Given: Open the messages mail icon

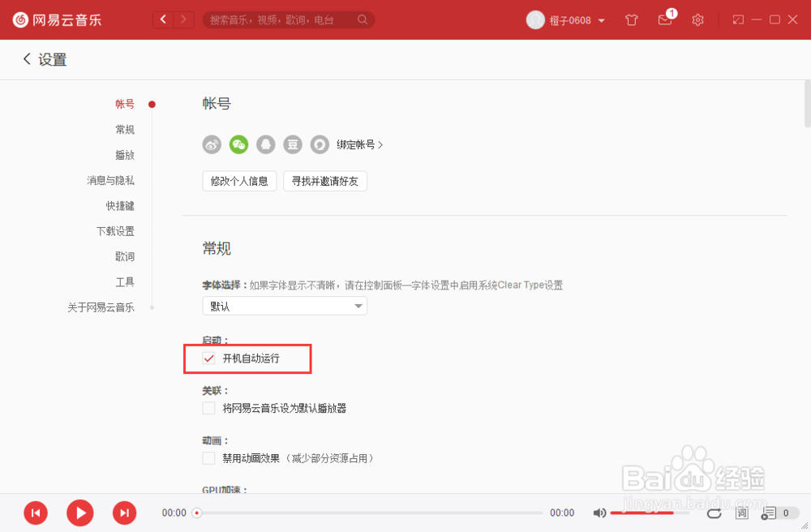Looking at the screenshot, I should pyautogui.click(x=665, y=20).
